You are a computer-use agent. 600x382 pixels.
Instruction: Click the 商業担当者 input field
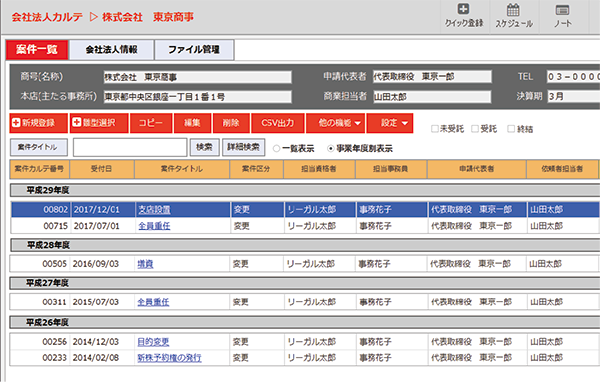[432, 96]
